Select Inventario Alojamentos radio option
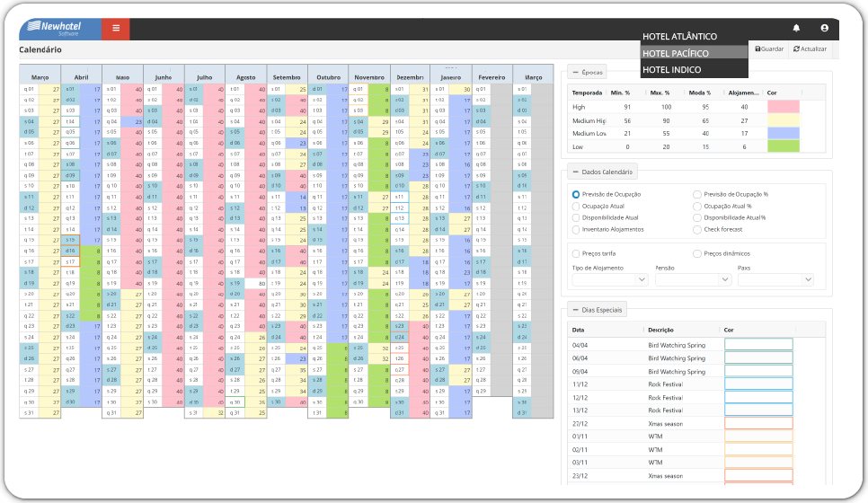The image size is (868, 503). (x=576, y=229)
